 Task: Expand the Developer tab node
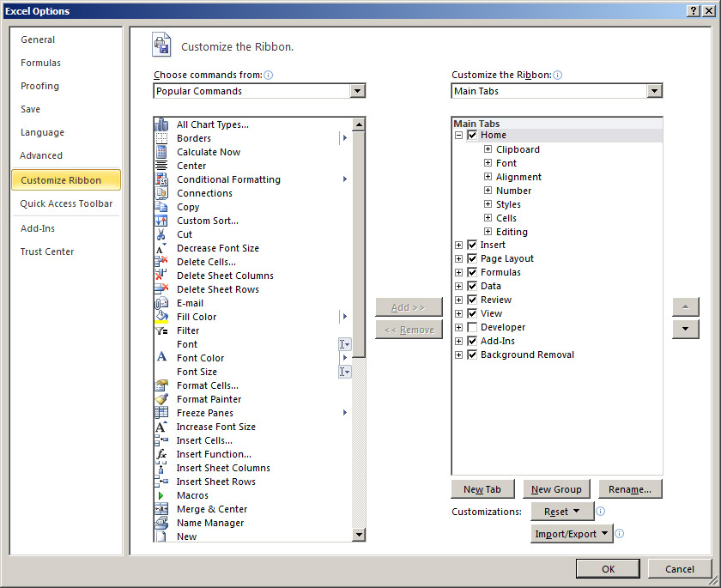459,327
